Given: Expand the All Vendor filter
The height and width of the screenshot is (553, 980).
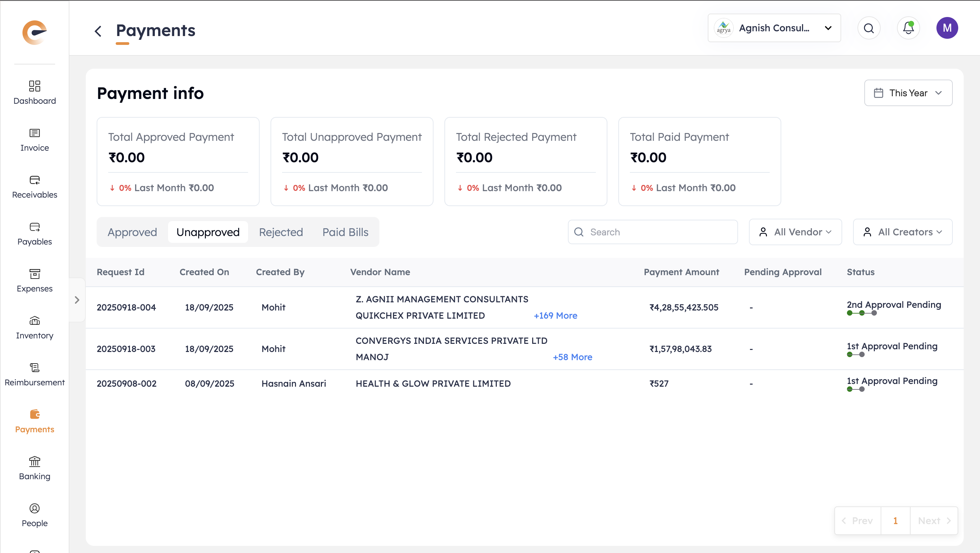Looking at the screenshot, I should (795, 232).
